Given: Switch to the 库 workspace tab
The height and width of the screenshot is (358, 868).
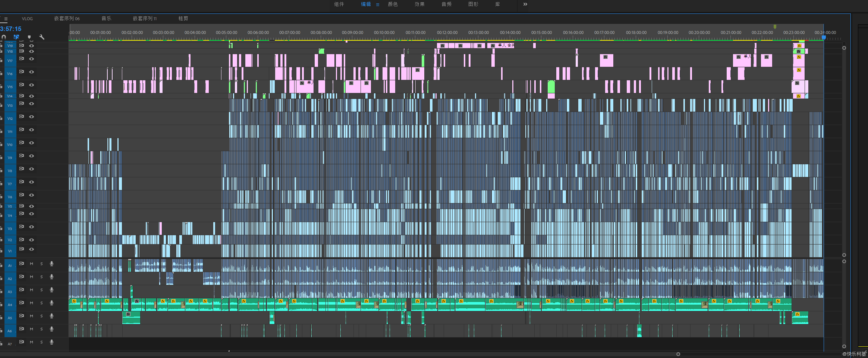Looking at the screenshot, I should 497,4.
